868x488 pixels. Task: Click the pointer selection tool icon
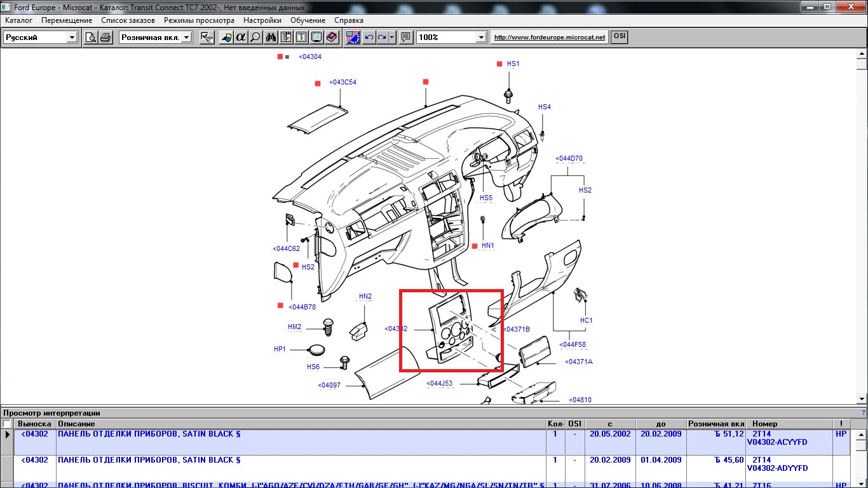pyautogui.click(x=207, y=37)
